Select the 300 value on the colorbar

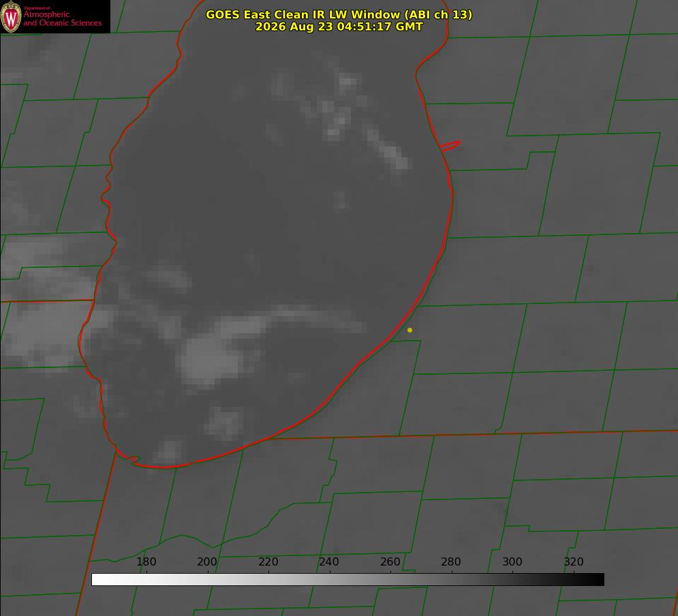pyautogui.click(x=512, y=561)
